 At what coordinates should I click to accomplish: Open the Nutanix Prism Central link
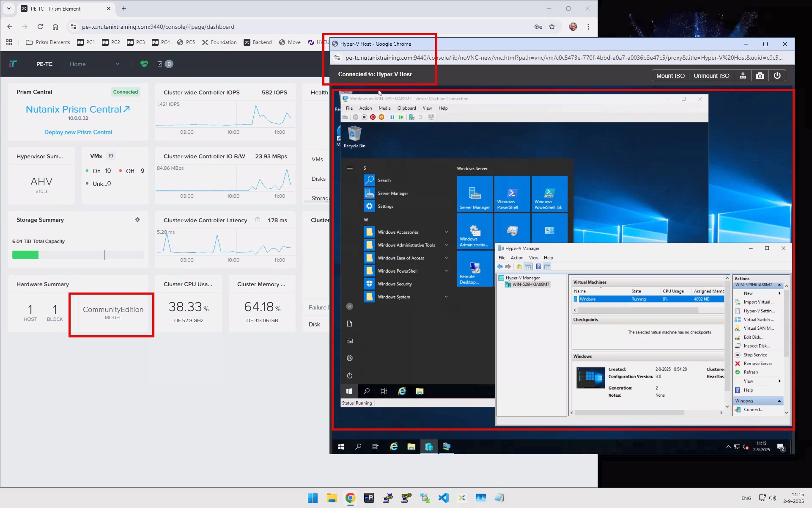click(78, 109)
